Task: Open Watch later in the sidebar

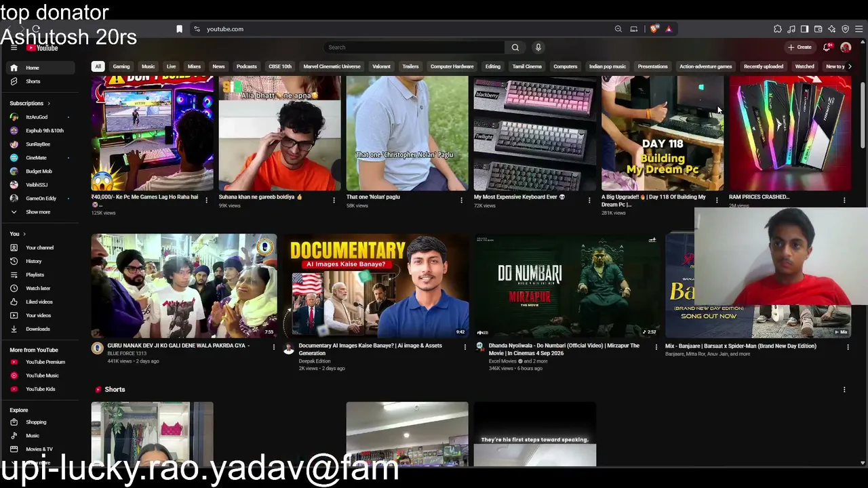Action: [41, 288]
